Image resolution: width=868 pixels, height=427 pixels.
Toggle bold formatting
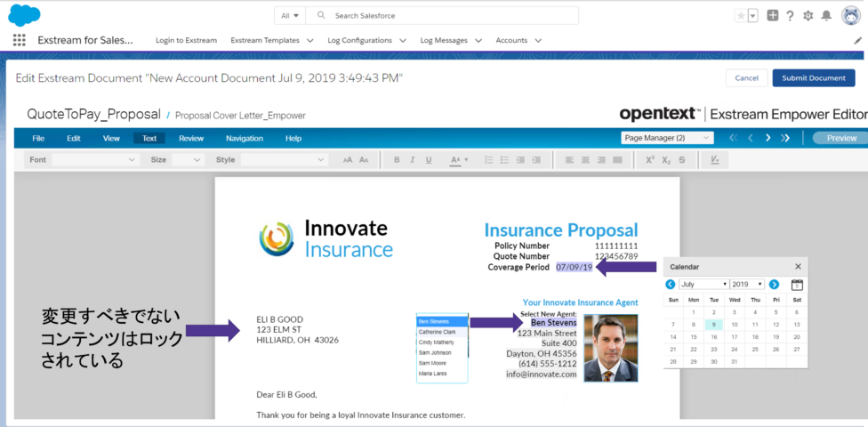(397, 160)
